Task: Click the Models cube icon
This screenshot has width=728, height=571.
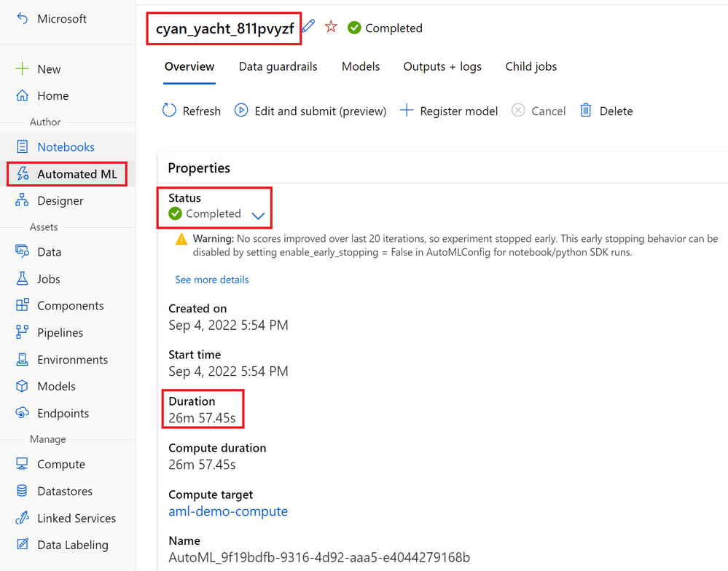Action: click(22, 386)
